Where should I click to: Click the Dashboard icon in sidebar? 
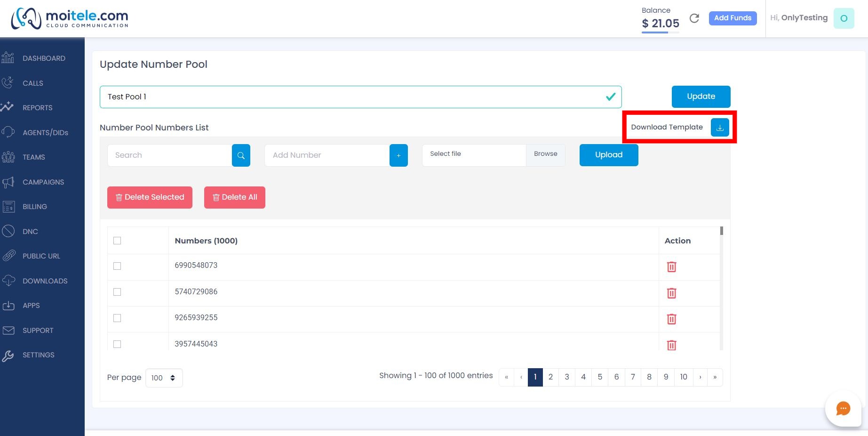point(8,58)
